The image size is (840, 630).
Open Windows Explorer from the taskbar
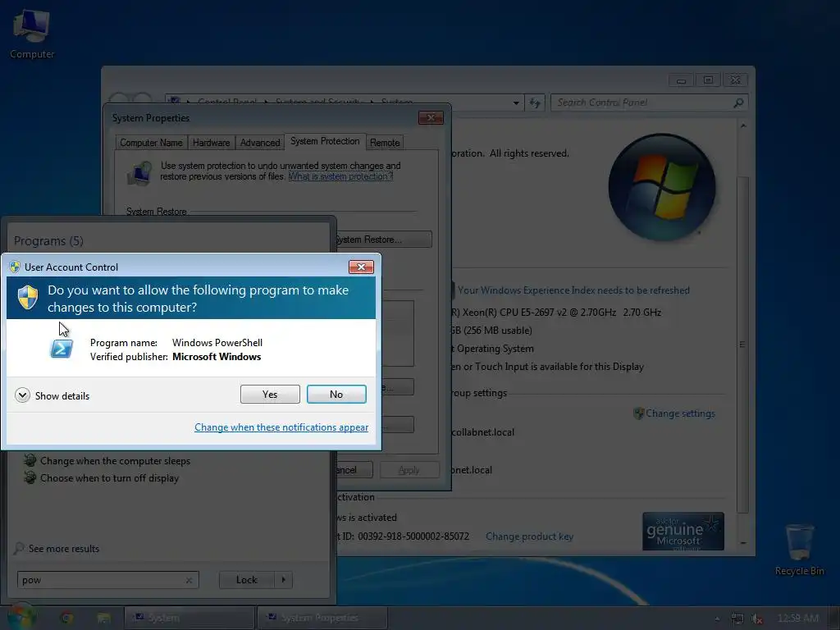103,619
